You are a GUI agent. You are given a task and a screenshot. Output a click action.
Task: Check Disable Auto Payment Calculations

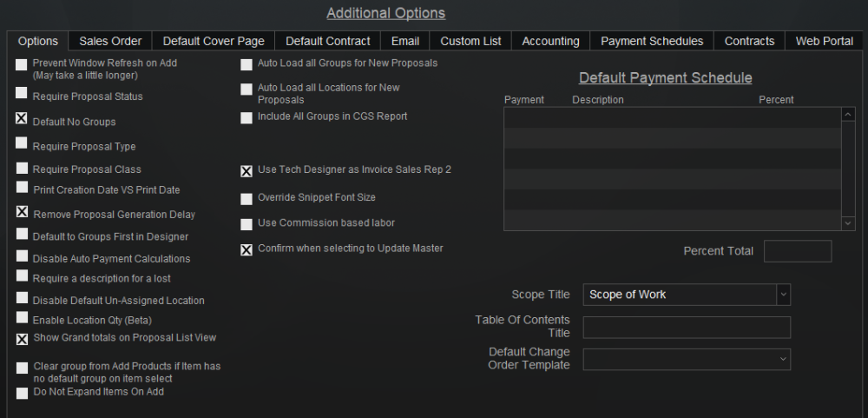[x=22, y=255]
